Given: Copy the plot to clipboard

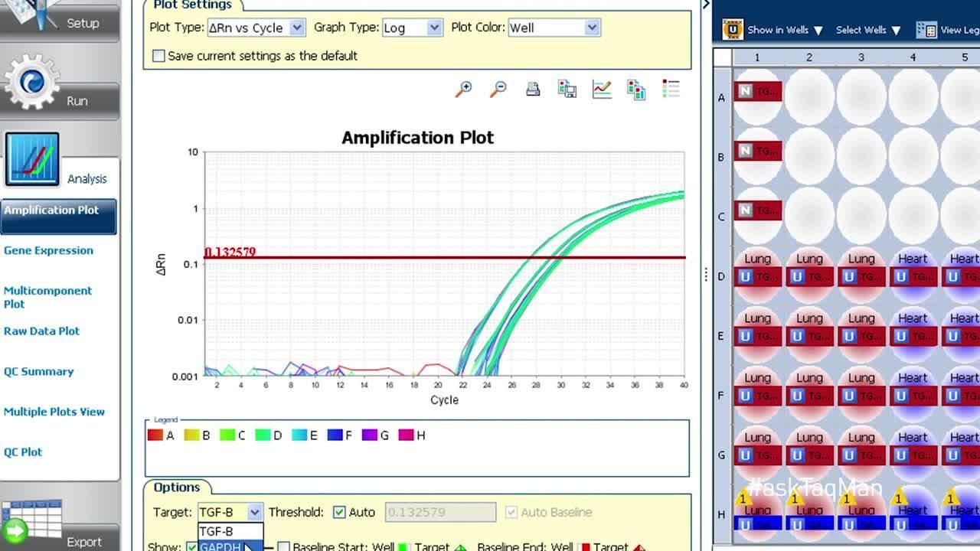Looking at the screenshot, I should [x=636, y=90].
